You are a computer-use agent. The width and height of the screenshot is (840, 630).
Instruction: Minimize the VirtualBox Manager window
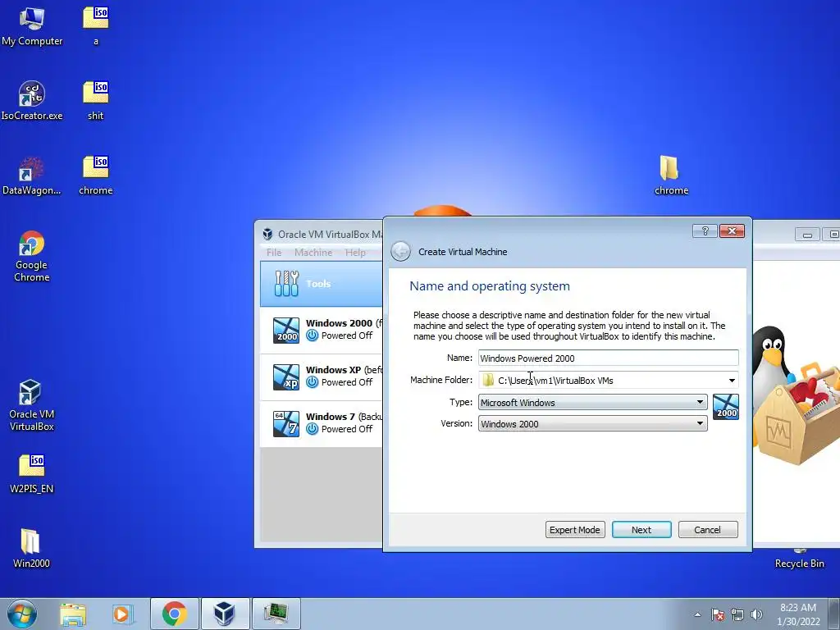(807, 234)
